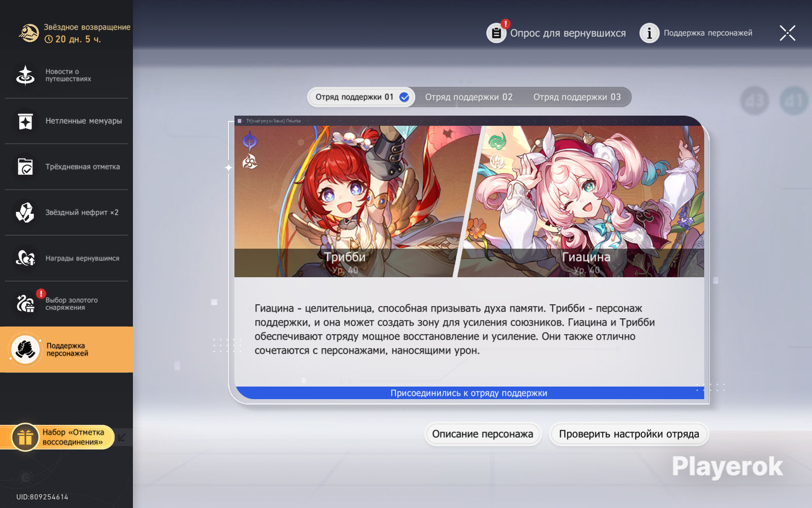Click the Звёздное возвращение emblem icon

pyautogui.click(x=29, y=33)
